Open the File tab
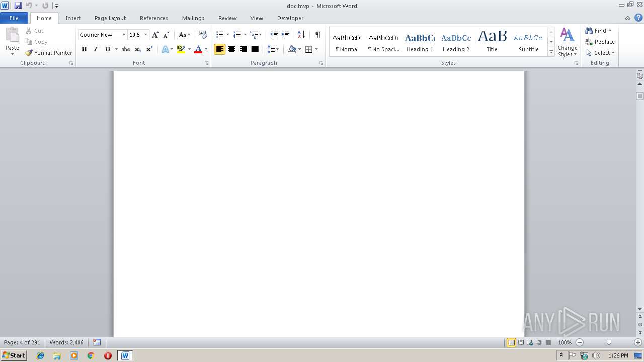The height and width of the screenshot is (362, 644). 14,18
